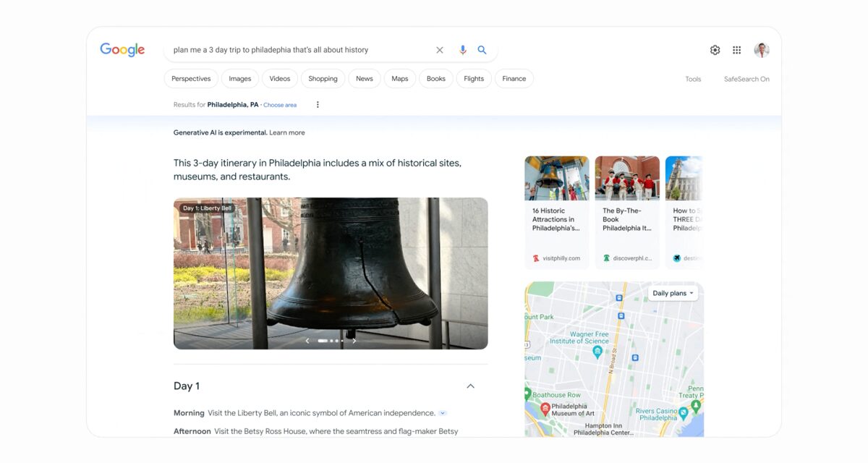The image size is (868, 463).
Task: Click the costumed soldiers card thumbnail
Action: (x=627, y=178)
